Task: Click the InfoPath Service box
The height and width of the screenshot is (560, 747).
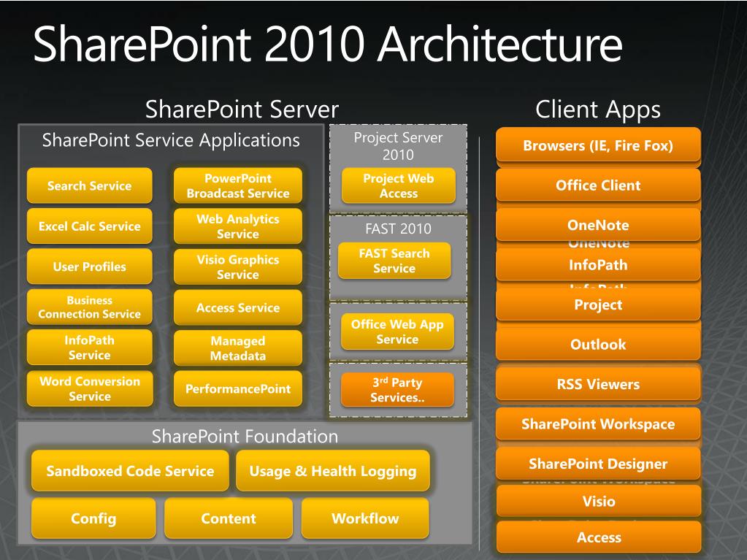Action: tap(90, 347)
